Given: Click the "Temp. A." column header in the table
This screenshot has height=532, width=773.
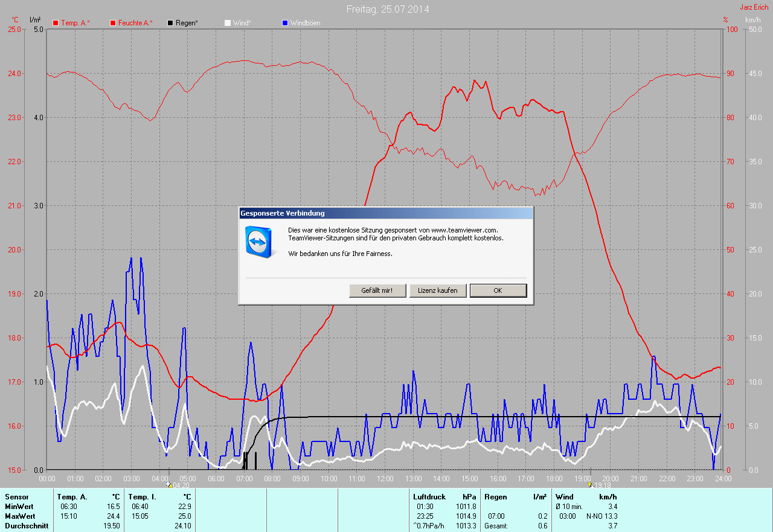Looking at the screenshot, I should pos(72,497).
